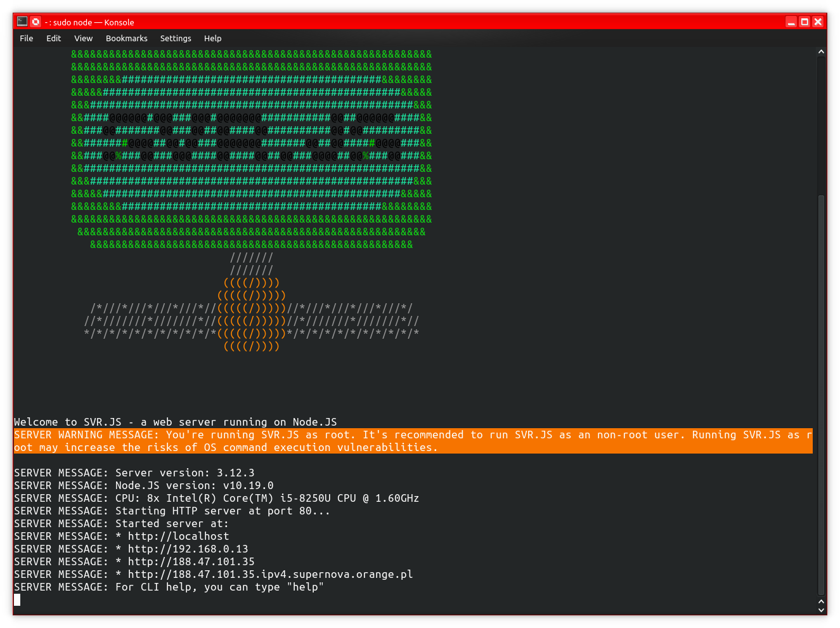Viewport: 840px width, 628px height.
Task: Click the 'Server version: 3.12.3' line
Action: 134,473
